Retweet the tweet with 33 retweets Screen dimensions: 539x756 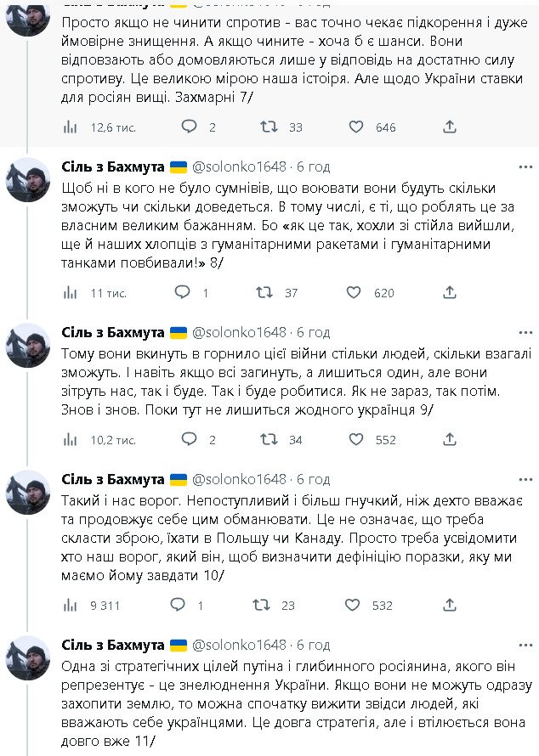pyautogui.click(x=269, y=127)
